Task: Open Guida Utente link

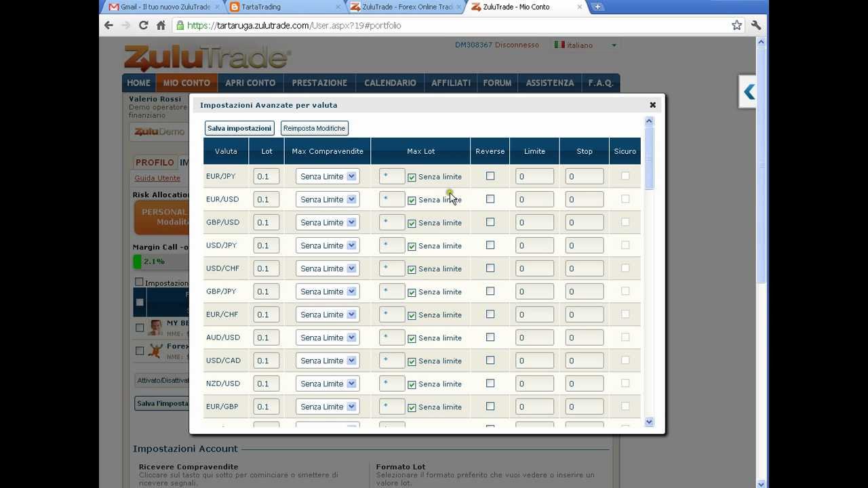Action: tap(157, 178)
